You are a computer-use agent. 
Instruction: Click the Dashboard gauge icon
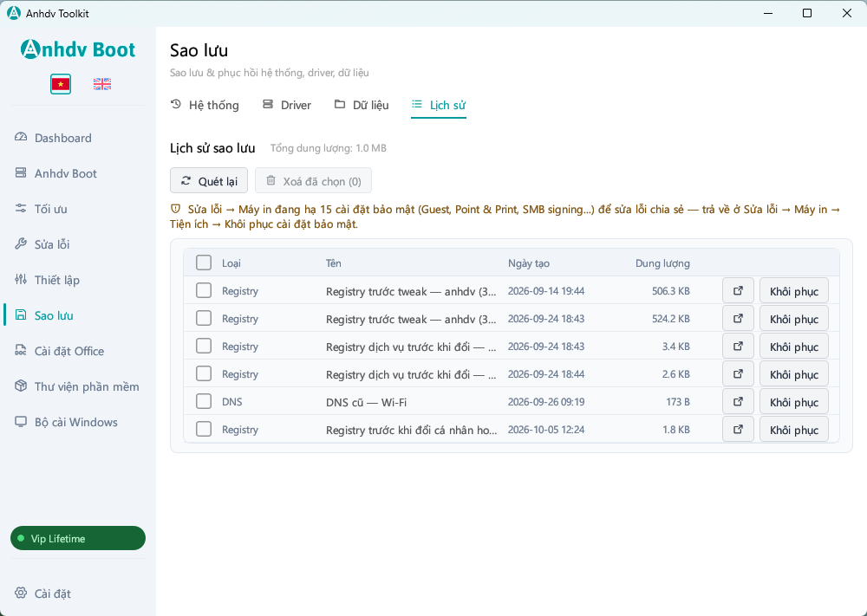pos(21,138)
